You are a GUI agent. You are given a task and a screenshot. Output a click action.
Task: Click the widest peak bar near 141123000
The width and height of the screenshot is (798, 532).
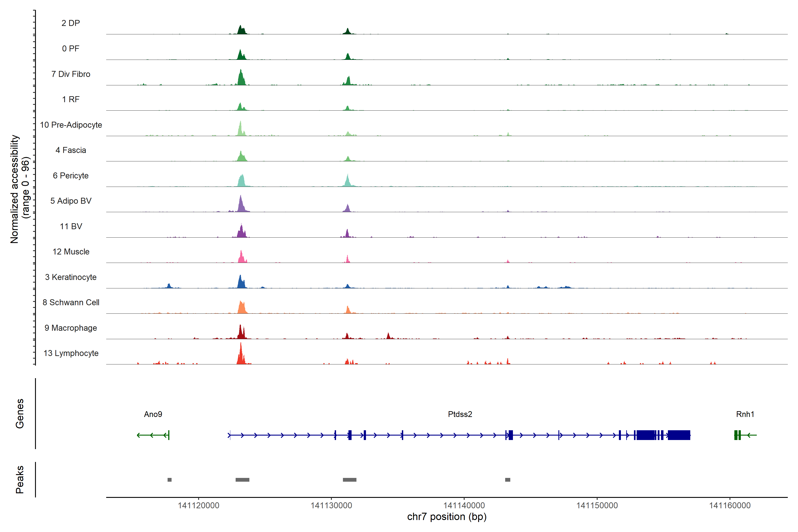click(242, 479)
